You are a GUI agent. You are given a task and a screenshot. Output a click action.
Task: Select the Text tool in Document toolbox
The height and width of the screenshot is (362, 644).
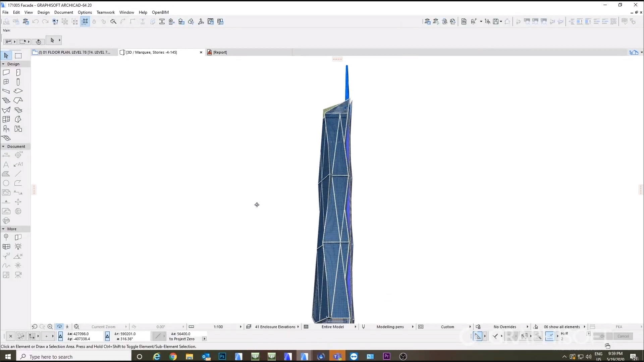[6, 165]
